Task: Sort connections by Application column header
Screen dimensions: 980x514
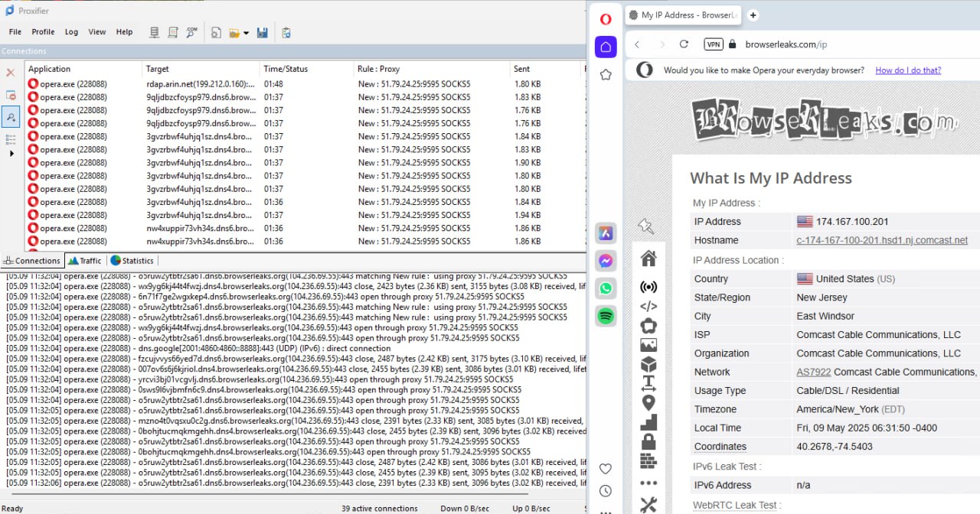Action: point(50,69)
